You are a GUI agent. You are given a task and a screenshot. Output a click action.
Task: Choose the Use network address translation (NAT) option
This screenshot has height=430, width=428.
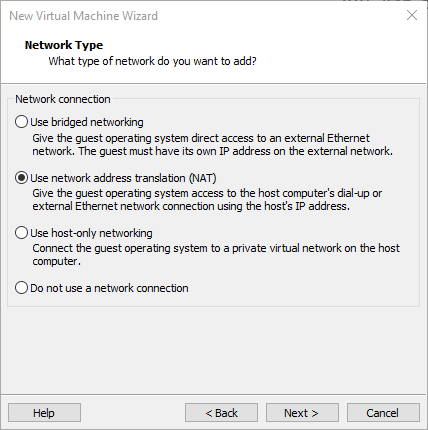coord(21,178)
